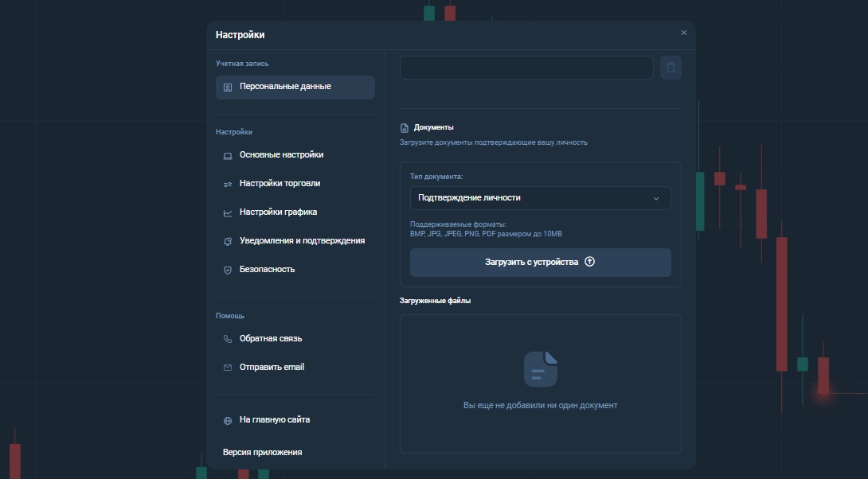Expand dropdown via chevron arrow in Подтверждение личности
Screen dimensions: 868x483
click(x=656, y=198)
